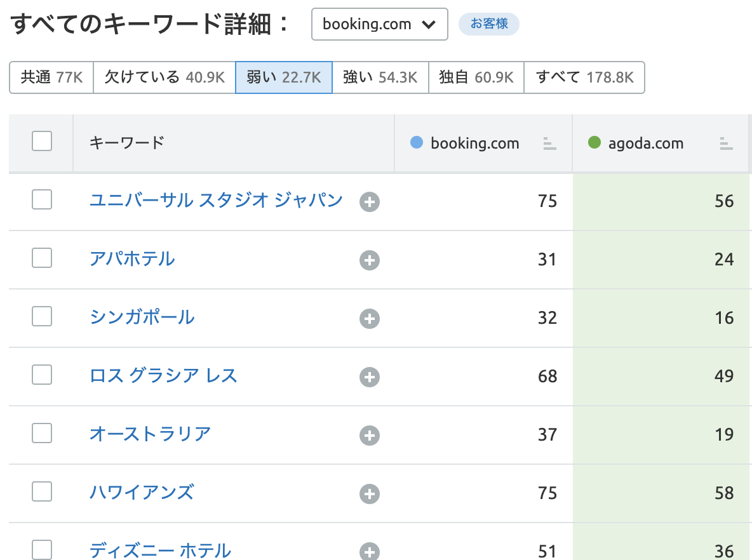This screenshot has height=560, width=752.
Task: Check the ディズニー ホテル row checkbox
Action: pyautogui.click(x=42, y=550)
